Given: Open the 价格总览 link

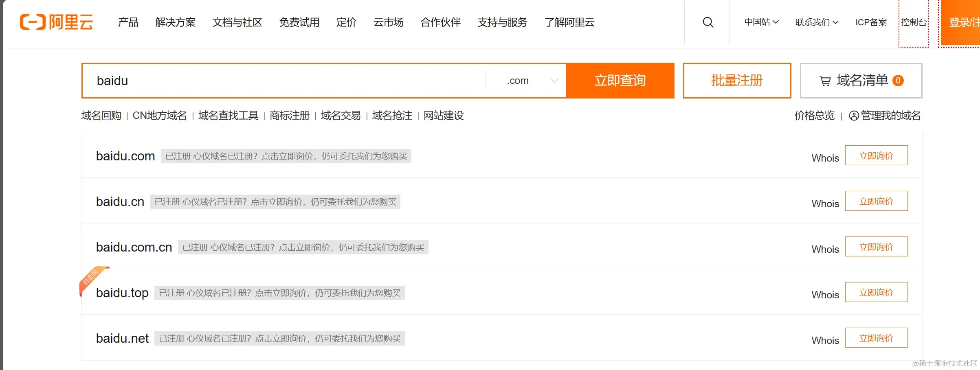Looking at the screenshot, I should 815,116.
